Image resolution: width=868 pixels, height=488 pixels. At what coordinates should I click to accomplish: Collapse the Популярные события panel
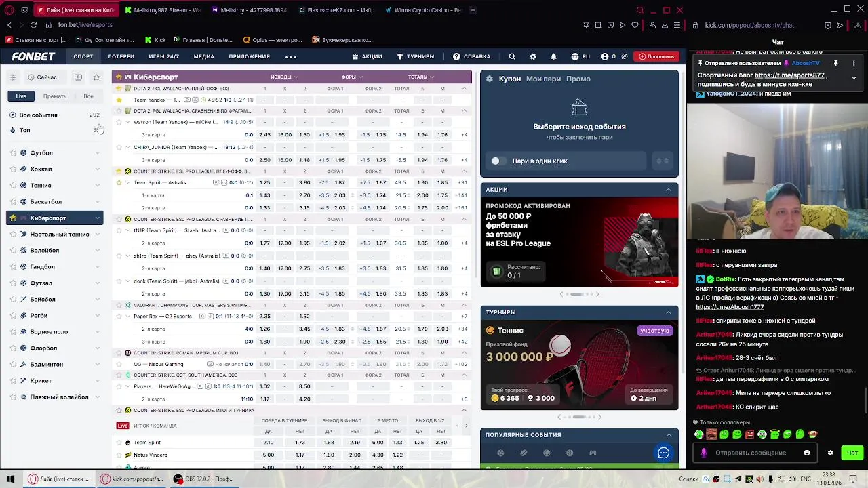[668, 435]
